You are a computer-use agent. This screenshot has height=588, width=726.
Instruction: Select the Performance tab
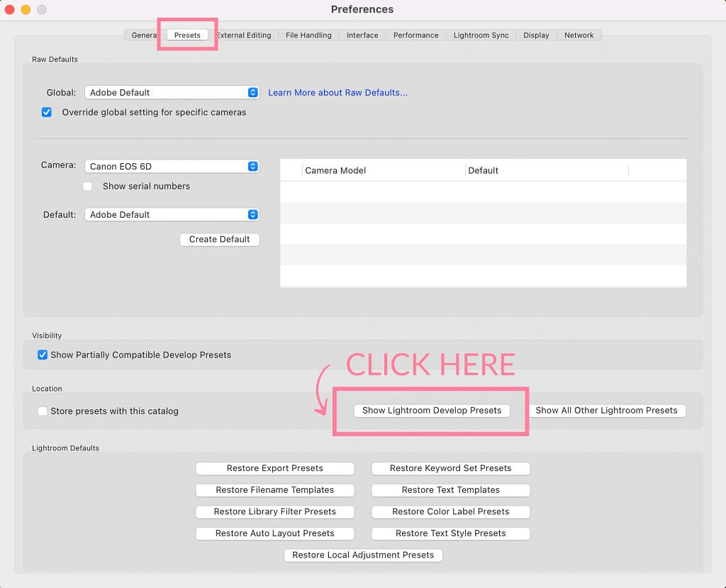point(415,35)
